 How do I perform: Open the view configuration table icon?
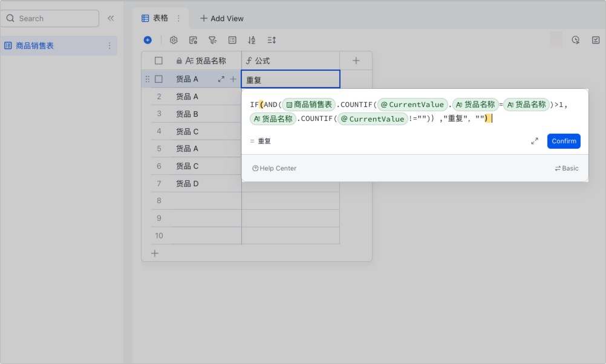coord(194,40)
